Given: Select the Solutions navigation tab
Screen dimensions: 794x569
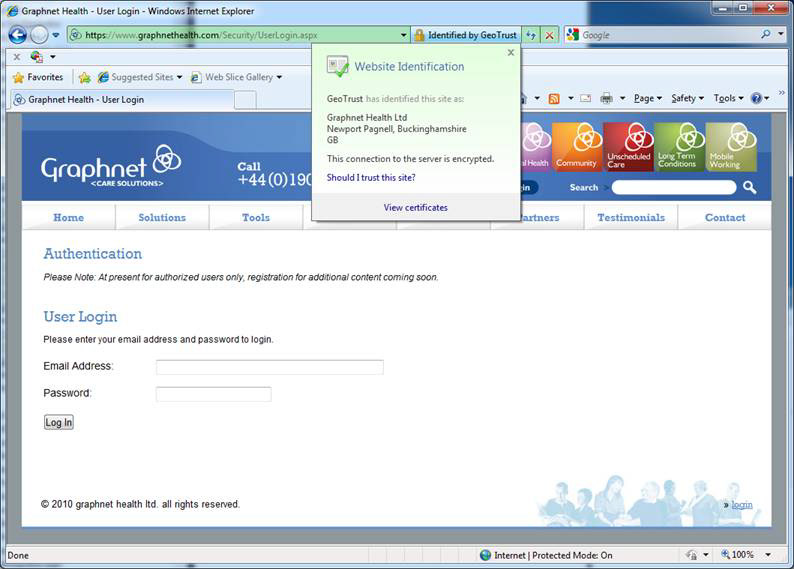Looking at the screenshot, I should 162,217.
